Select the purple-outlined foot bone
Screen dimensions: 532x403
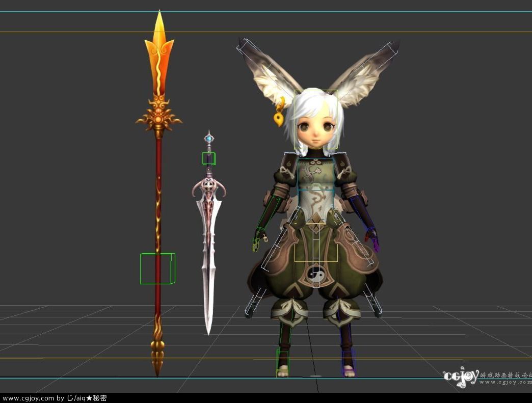tap(349, 364)
